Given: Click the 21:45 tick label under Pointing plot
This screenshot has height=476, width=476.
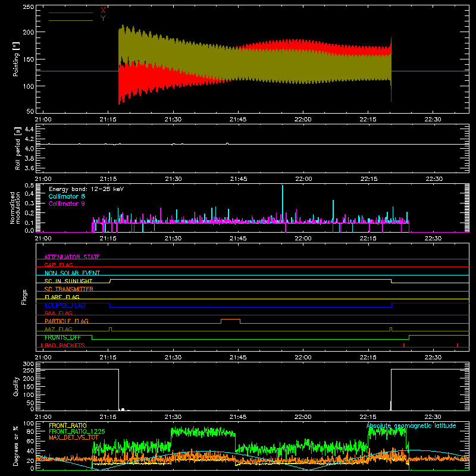Looking at the screenshot, I should pos(238,120).
